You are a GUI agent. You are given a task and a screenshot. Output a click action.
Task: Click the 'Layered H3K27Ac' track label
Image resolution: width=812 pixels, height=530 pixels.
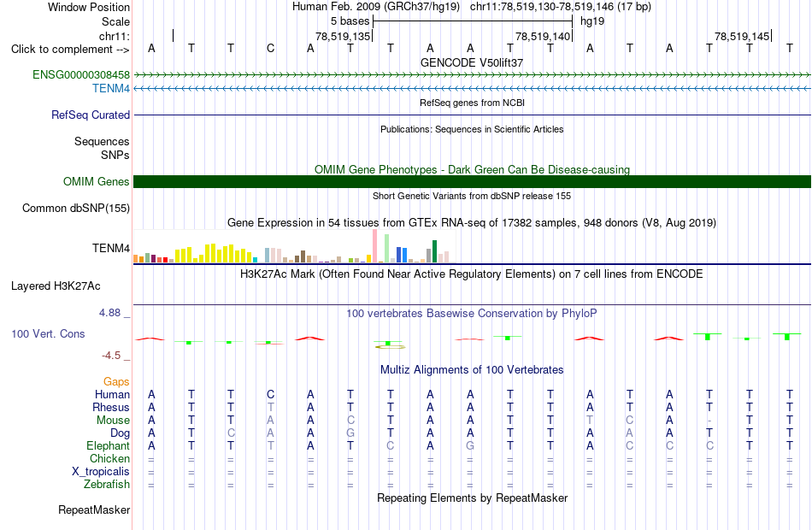56,286
